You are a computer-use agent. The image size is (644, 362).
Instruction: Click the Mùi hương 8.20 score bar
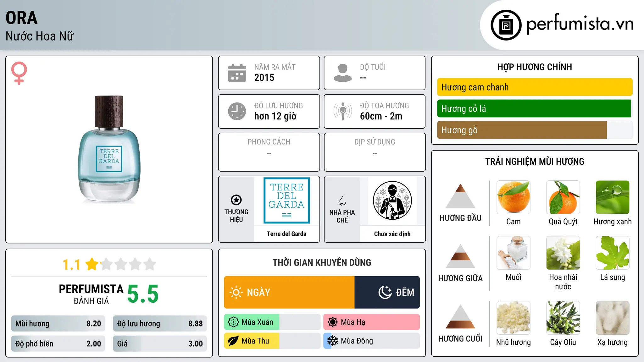[58, 323]
